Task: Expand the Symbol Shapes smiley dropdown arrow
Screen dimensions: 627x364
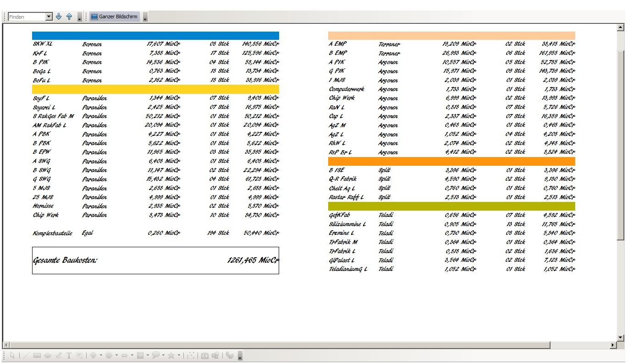Action: point(116,355)
